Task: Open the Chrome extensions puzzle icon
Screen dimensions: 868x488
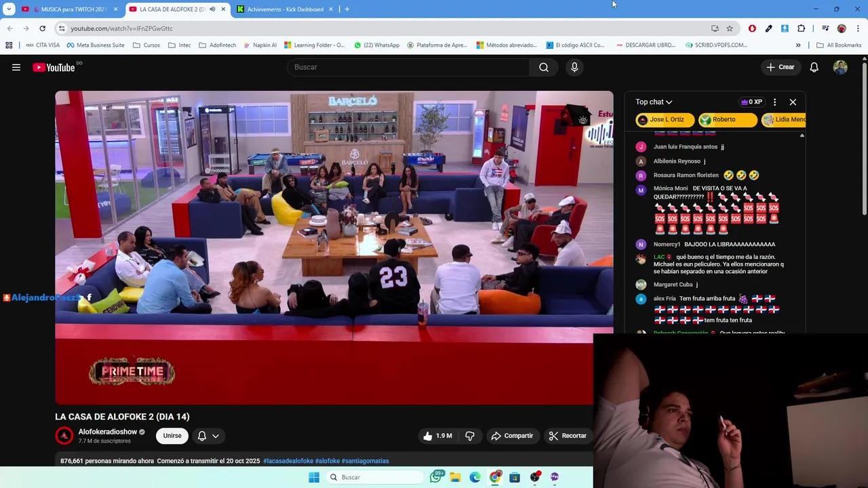Action: tap(802, 28)
